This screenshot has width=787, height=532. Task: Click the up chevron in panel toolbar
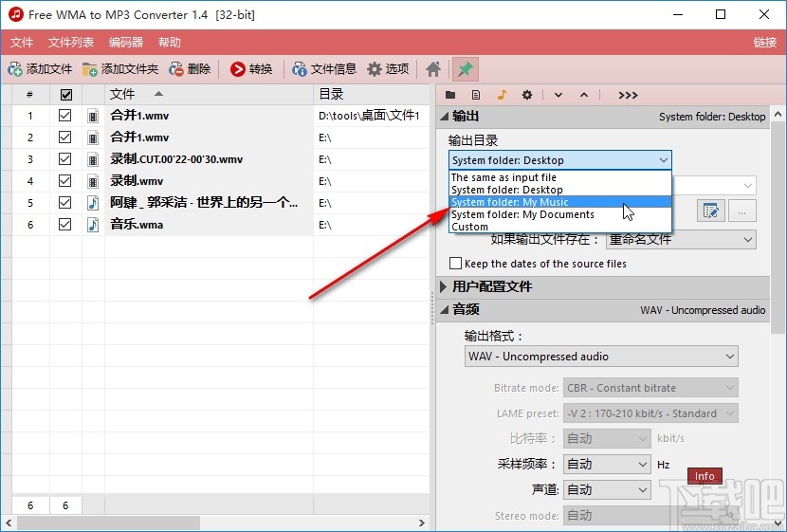click(x=584, y=95)
